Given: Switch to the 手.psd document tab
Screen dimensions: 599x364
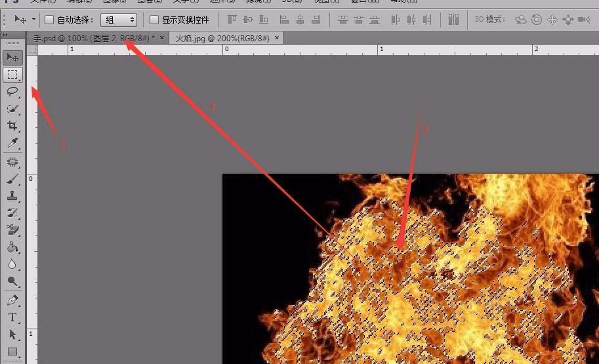Looking at the screenshot, I should pos(94,38).
